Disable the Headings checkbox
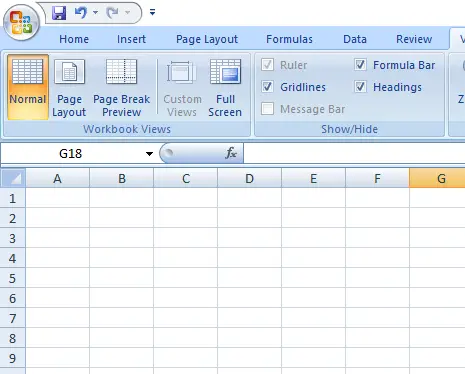This screenshot has width=465, height=374. [x=360, y=87]
